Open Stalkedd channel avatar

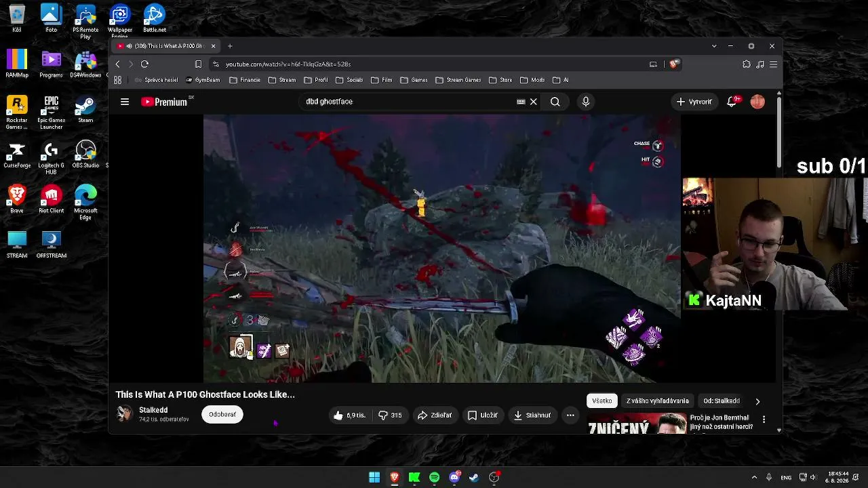(124, 414)
